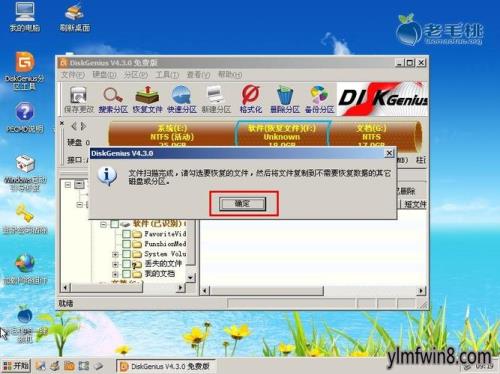Click the 快速分区 quick partition icon

click(182, 100)
